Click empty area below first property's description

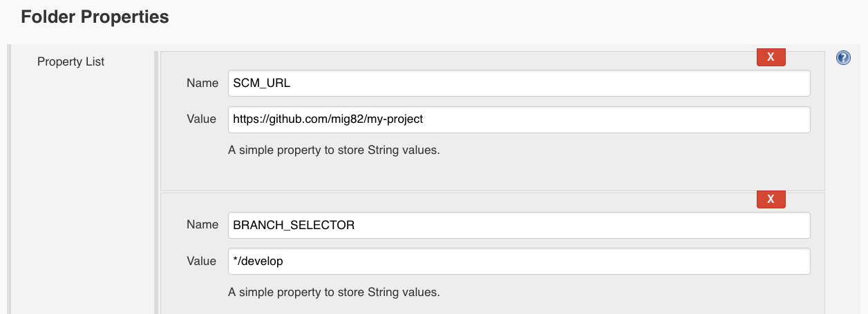tap(492, 174)
